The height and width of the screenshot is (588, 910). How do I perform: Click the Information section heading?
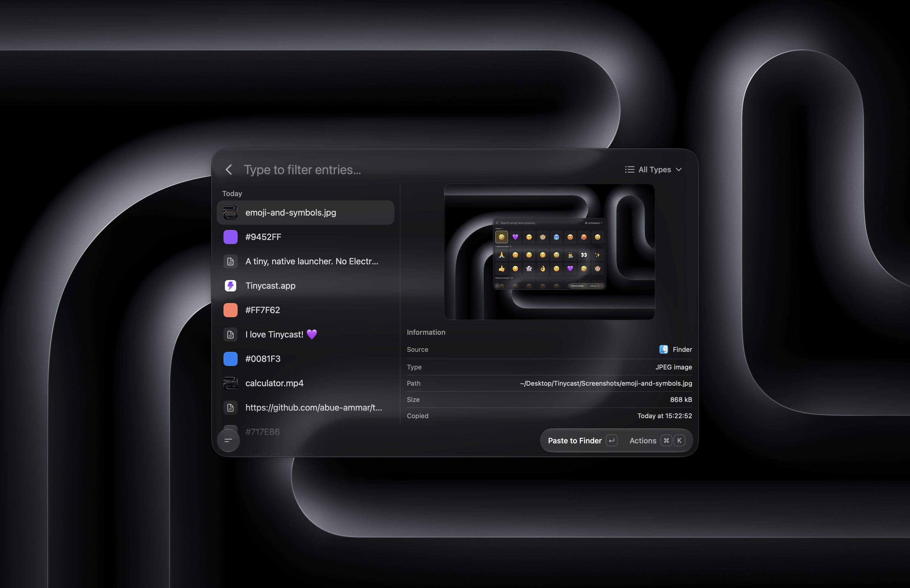tap(426, 332)
